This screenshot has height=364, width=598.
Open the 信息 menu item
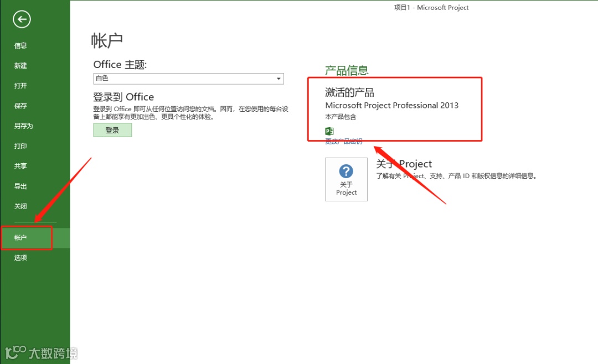point(20,46)
